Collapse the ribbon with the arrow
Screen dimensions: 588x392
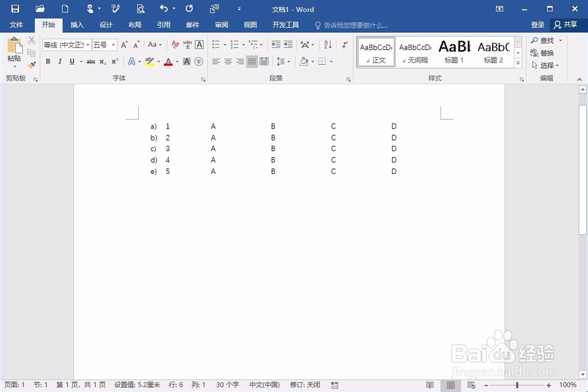coord(579,79)
